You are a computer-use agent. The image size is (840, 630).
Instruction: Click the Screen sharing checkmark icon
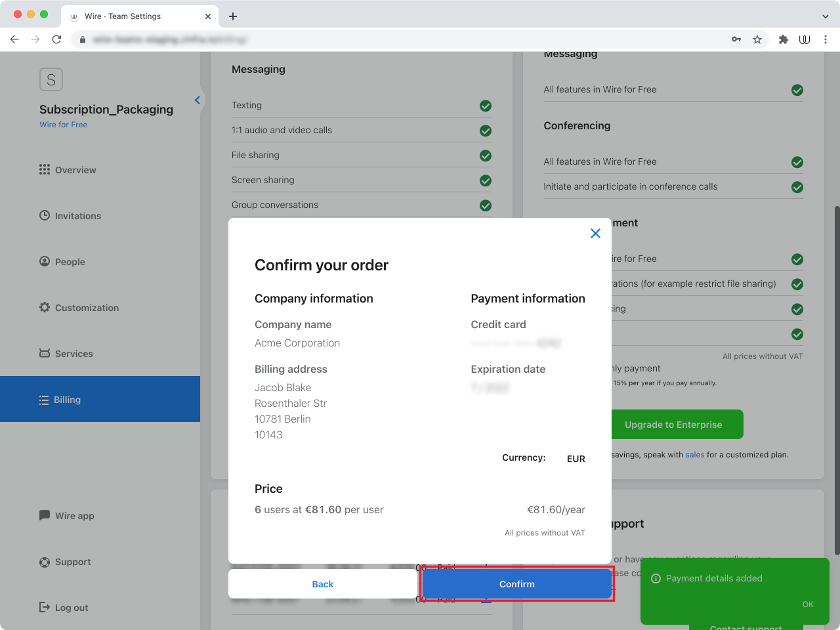(486, 180)
